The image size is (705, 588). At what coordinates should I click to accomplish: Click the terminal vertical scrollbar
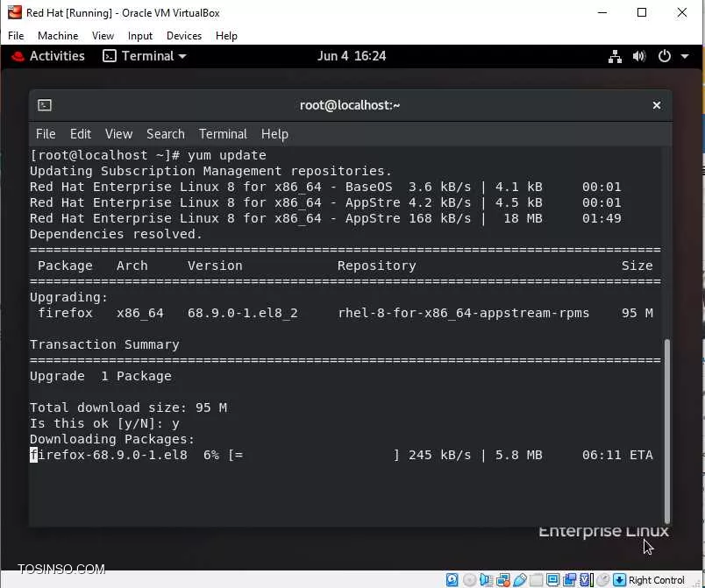pos(667,431)
